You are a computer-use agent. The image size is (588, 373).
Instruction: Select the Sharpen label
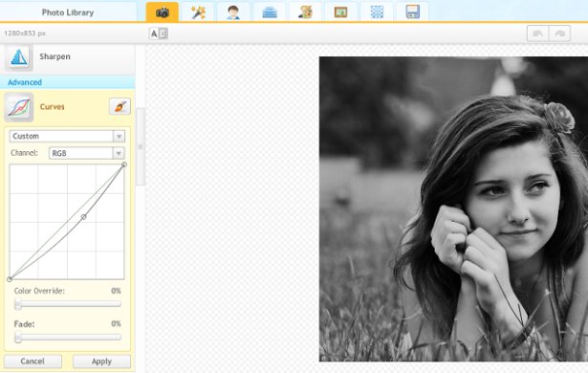(x=54, y=56)
